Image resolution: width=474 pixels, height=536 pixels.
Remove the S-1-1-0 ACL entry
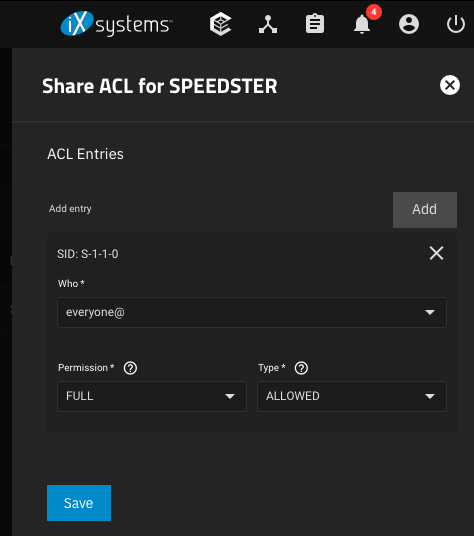click(436, 253)
